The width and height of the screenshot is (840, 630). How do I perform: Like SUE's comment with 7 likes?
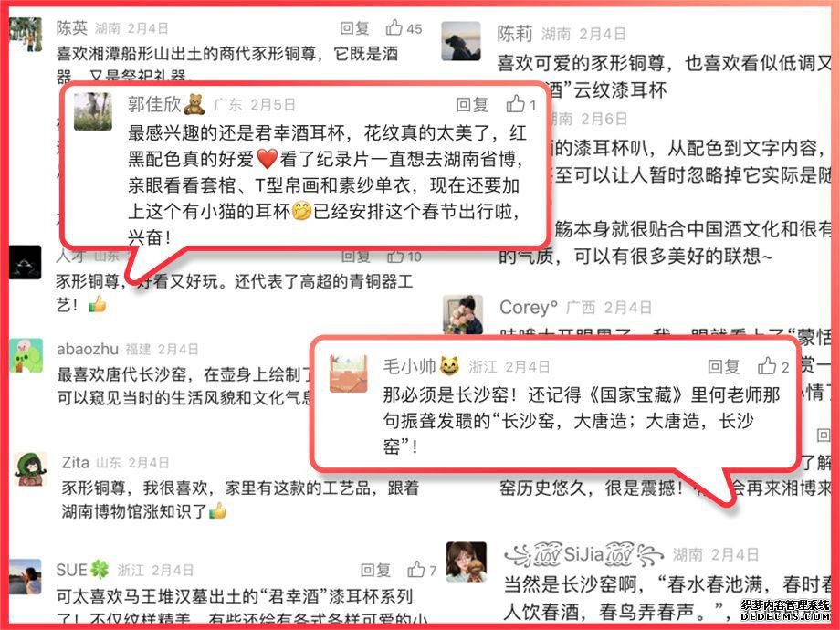point(416,569)
